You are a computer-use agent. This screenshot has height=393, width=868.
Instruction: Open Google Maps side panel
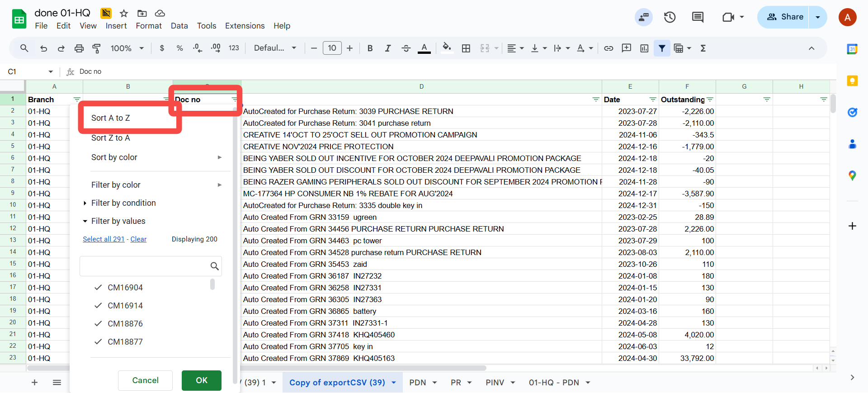[852, 175]
